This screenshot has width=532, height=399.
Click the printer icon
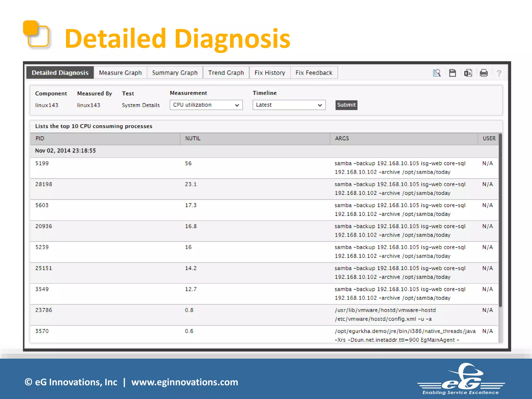click(x=483, y=73)
